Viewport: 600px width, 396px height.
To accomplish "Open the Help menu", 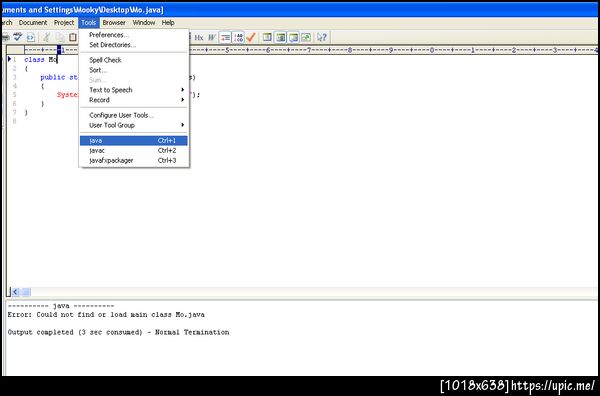I will 168,23.
